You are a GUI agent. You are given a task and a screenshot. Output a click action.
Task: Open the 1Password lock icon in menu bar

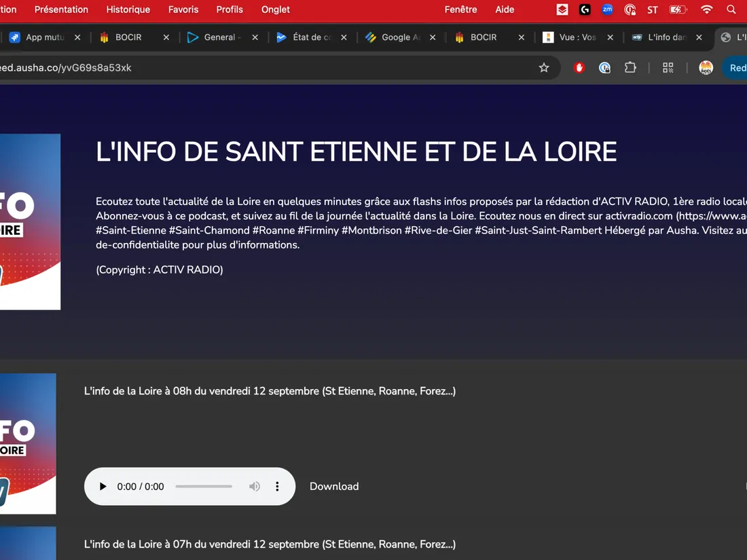point(630,10)
